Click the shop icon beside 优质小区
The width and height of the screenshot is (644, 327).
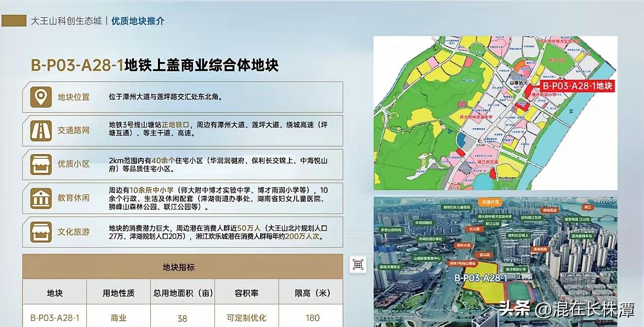pos(41,164)
